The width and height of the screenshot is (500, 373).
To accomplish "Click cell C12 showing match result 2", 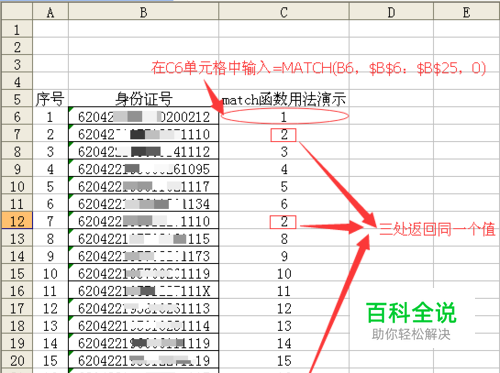I will pos(284,221).
